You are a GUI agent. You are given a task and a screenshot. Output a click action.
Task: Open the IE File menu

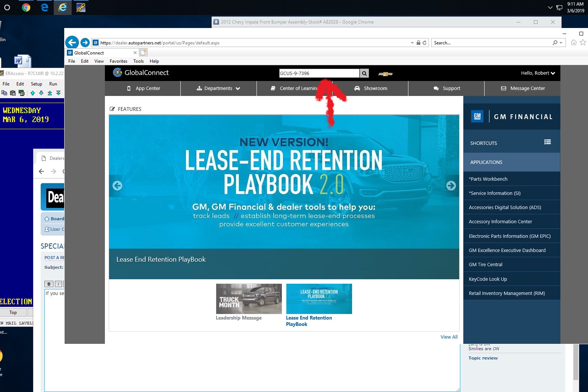(x=72, y=61)
